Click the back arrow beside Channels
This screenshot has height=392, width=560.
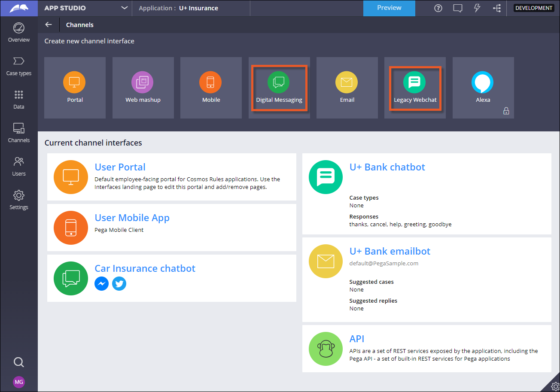tap(49, 25)
